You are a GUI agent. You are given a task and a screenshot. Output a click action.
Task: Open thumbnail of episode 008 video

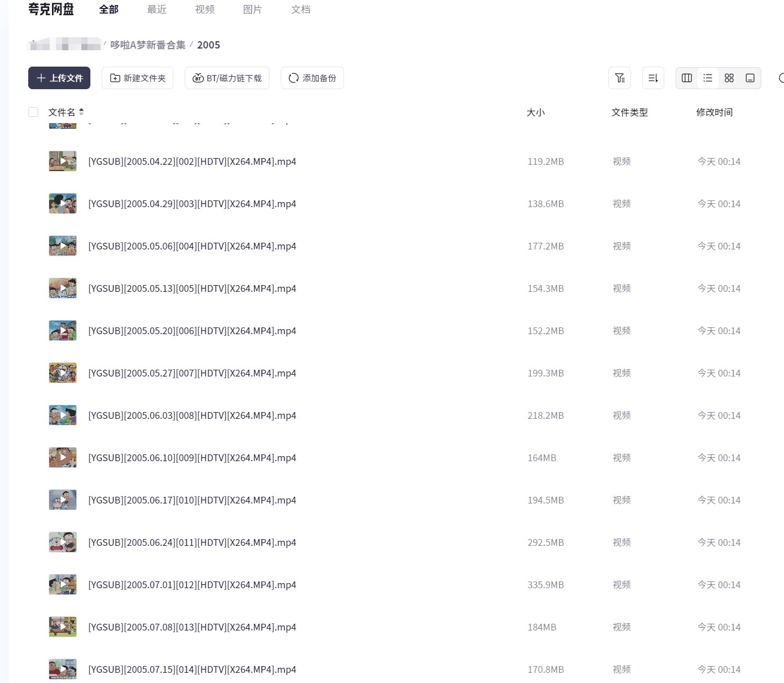[63, 415]
